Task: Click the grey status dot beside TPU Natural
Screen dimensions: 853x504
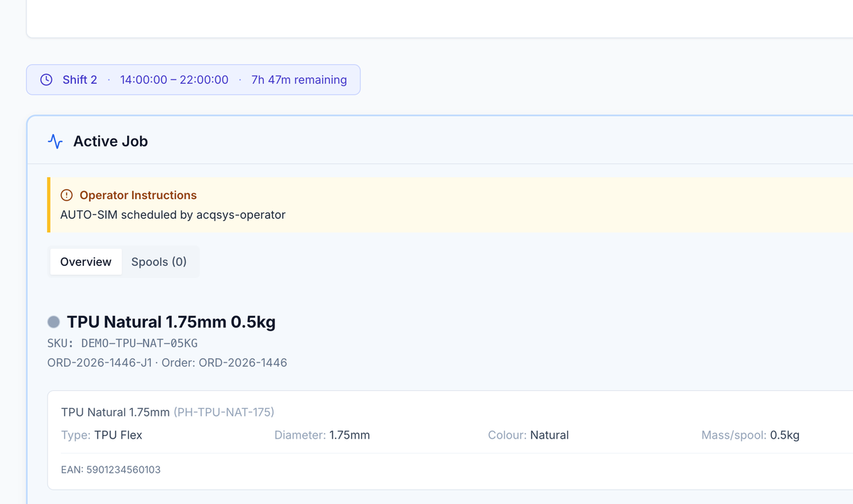Action: [x=53, y=322]
